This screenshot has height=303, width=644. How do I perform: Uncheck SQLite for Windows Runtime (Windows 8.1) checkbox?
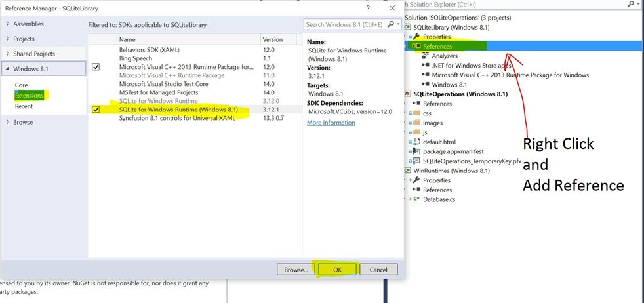tap(96, 110)
